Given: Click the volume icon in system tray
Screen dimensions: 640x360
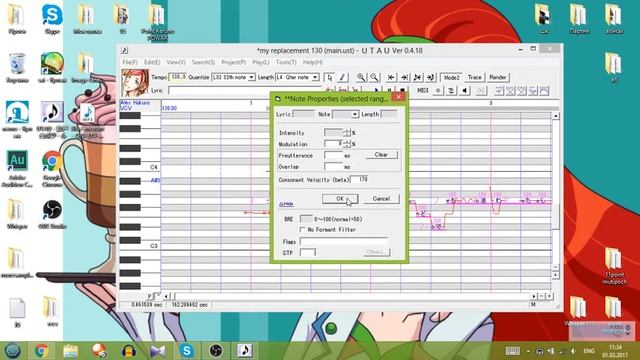Looking at the screenshot, I should click(573, 351).
